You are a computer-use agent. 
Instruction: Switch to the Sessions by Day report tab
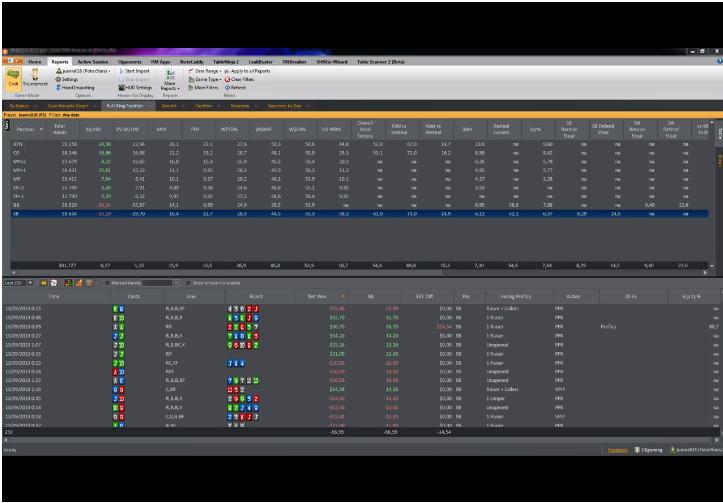(284, 106)
